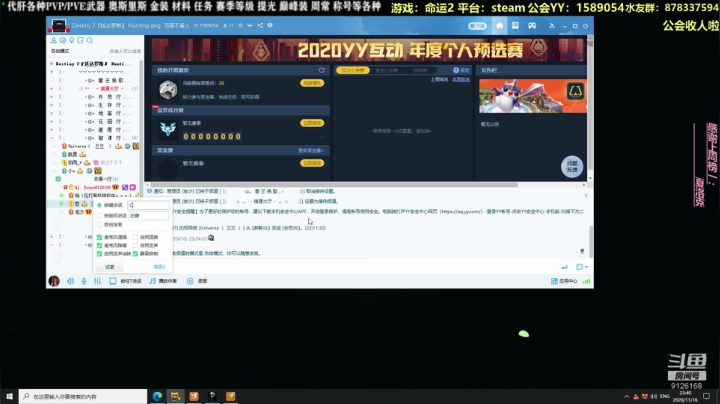Viewport: 720px width, 404px height.
Task: Click the round feedback button 问题反馈
Action: tap(572, 167)
